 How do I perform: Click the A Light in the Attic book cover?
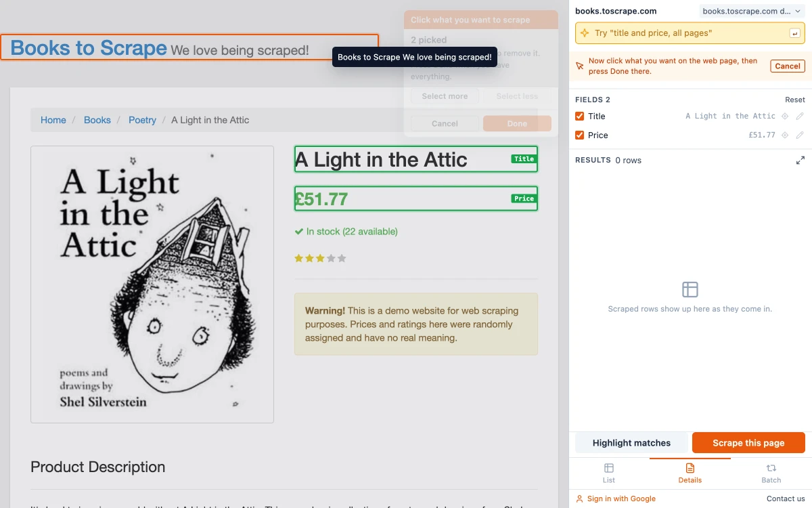tap(152, 284)
